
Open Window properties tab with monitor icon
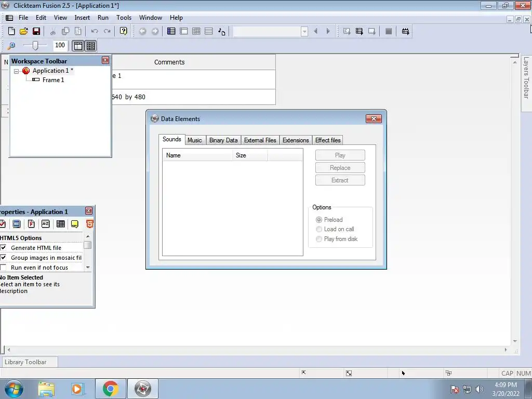(x=16, y=224)
